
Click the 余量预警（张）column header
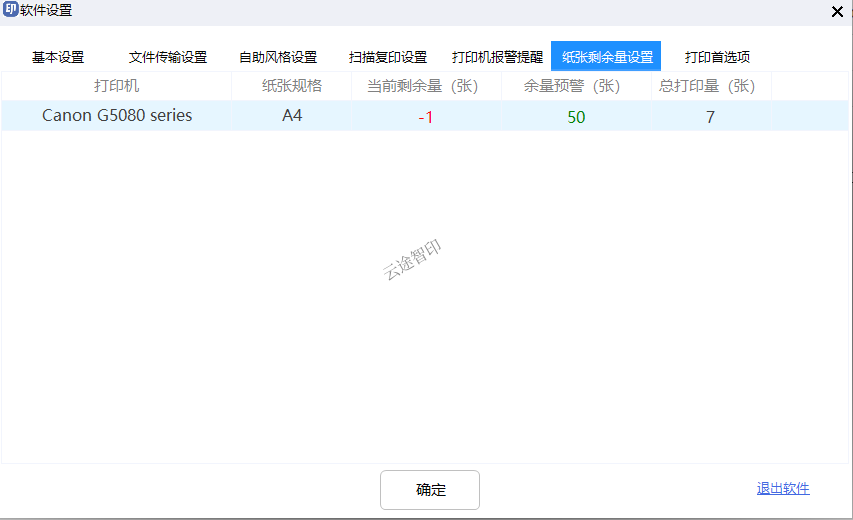pos(576,86)
